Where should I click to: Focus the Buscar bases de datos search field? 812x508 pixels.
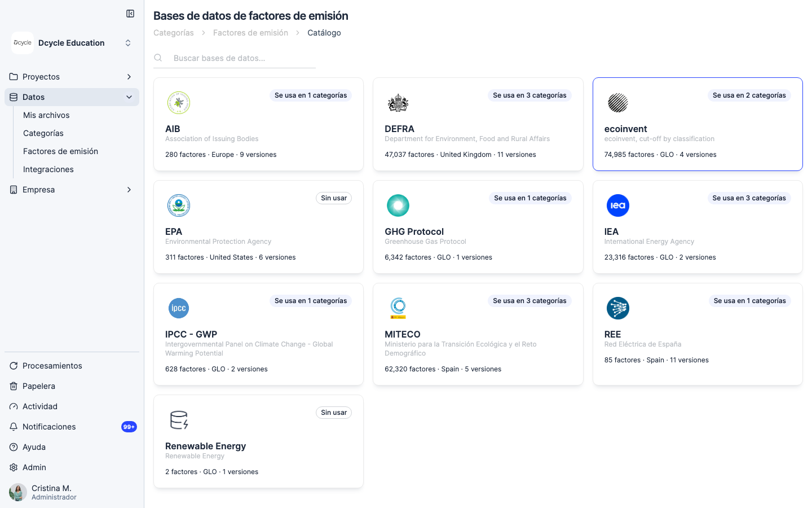[235, 58]
